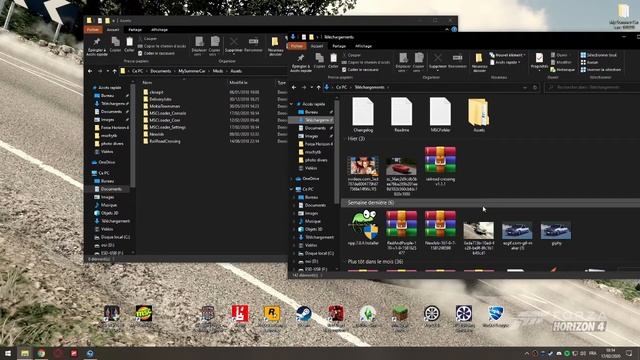Click Copier in the Assets window ribbon
Image resolution: width=640 pixels, height=360 pixels.
point(116,44)
